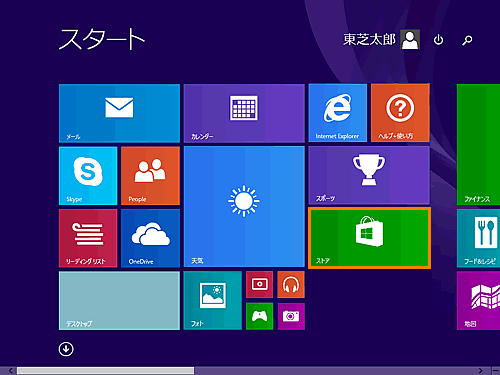The height and width of the screenshot is (375, 500).
Task: Open the small Camera tile
Action: [x=291, y=316]
